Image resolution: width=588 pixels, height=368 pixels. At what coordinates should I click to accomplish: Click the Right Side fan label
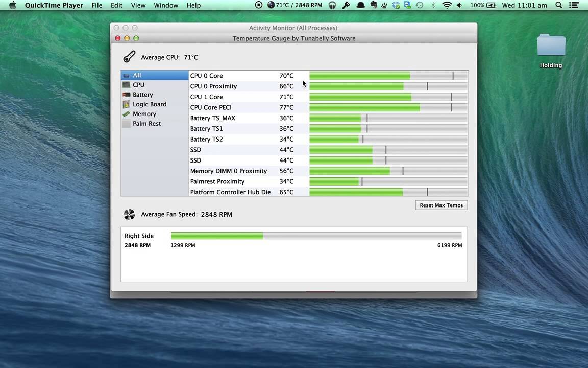pyautogui.click(x=139, y=236)
